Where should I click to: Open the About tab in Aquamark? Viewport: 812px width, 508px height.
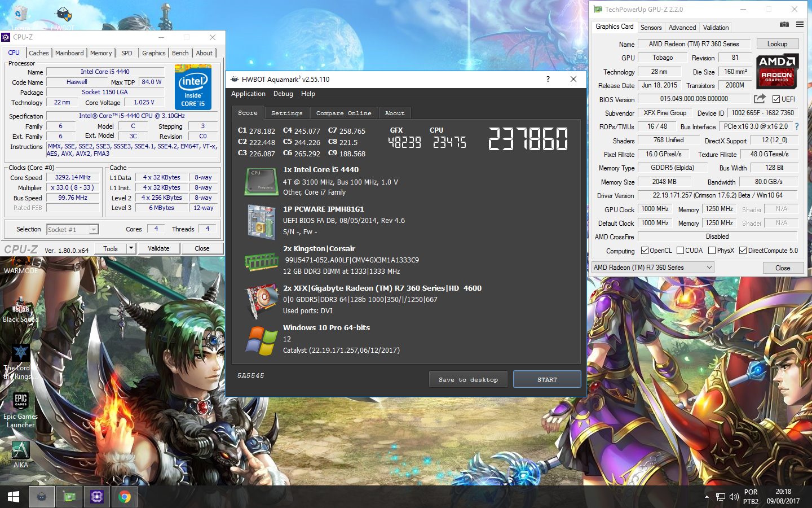pos(395,113)
